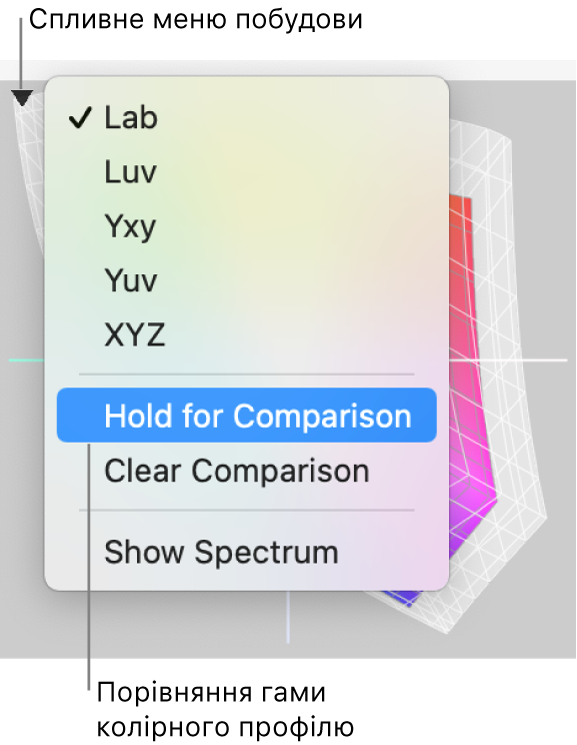Click the blue-violet bottom tip of gamut
The image size is (577, 745).
(404, 597)
